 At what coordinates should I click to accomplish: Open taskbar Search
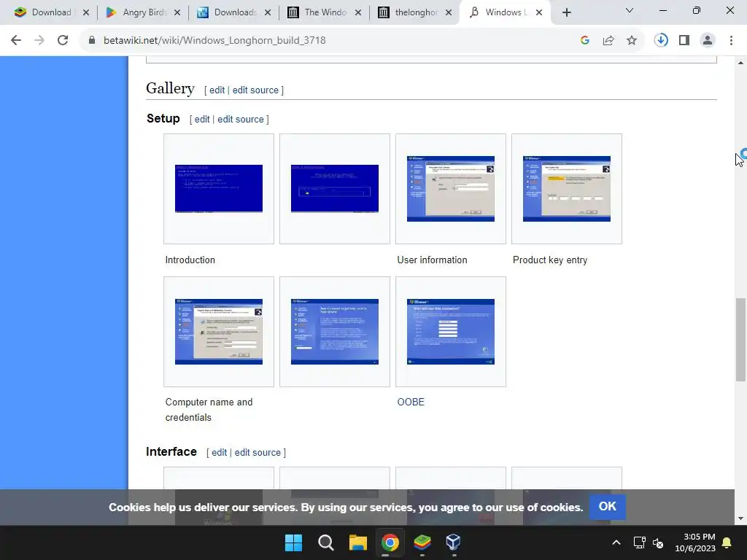click(x=326, y=542)
